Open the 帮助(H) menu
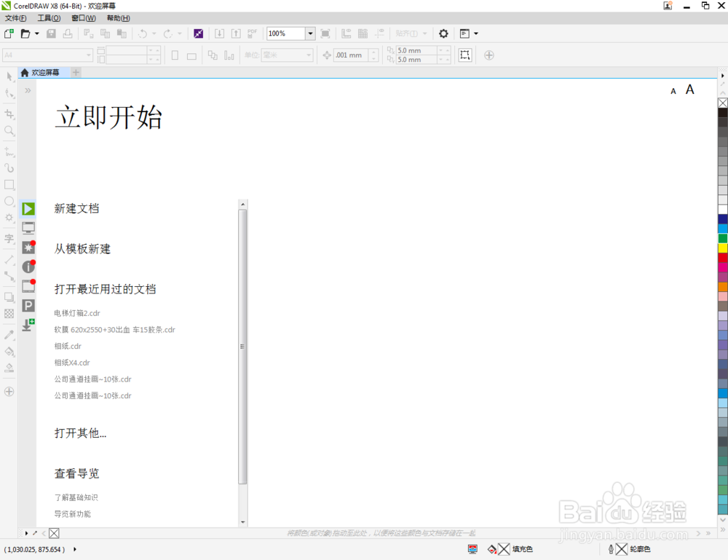This screenshot has height=560, width=728. click(x=119, y=18)
